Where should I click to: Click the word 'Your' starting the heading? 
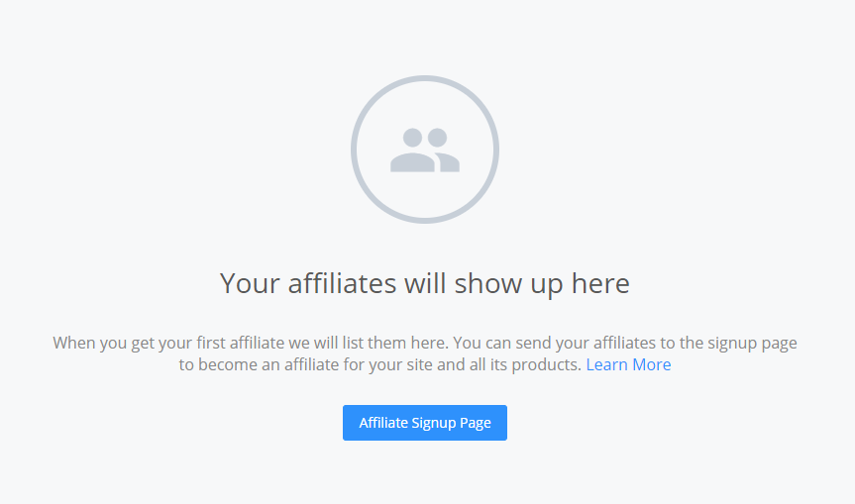point(250,283)
